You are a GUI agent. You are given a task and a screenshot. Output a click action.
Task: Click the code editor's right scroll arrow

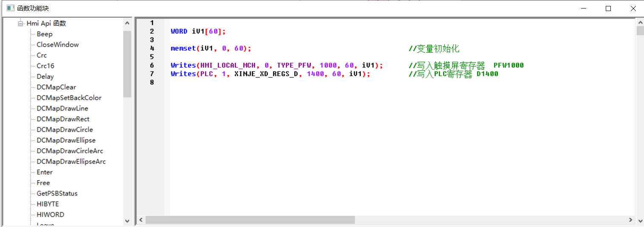coord(631,220)
